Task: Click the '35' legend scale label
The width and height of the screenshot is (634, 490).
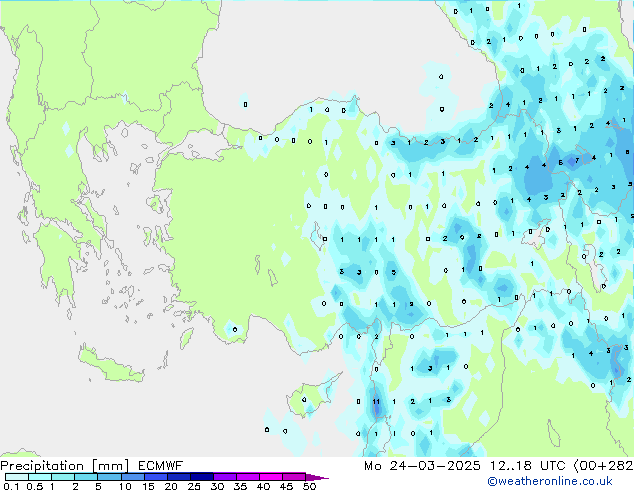Action: pyautogui.click(x=240, y=486)
